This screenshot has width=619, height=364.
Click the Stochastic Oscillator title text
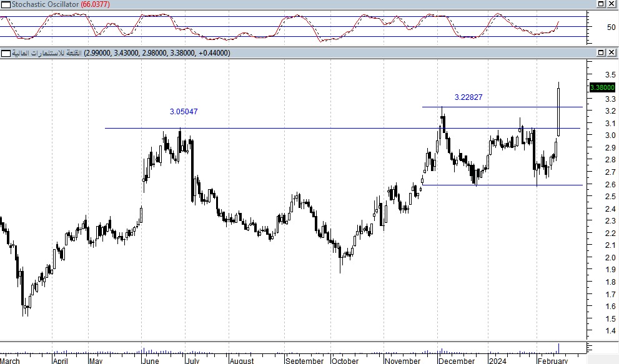coord(45,4)
